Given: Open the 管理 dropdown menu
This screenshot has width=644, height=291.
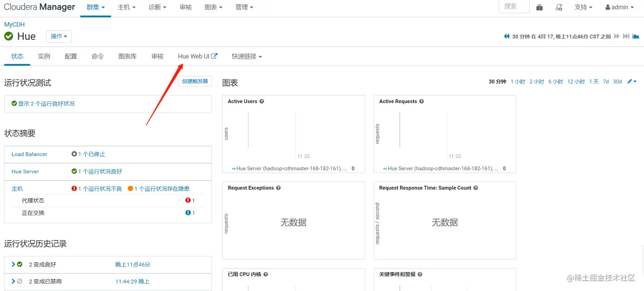Looking at the screenshot, I should (x=244, y=7).
